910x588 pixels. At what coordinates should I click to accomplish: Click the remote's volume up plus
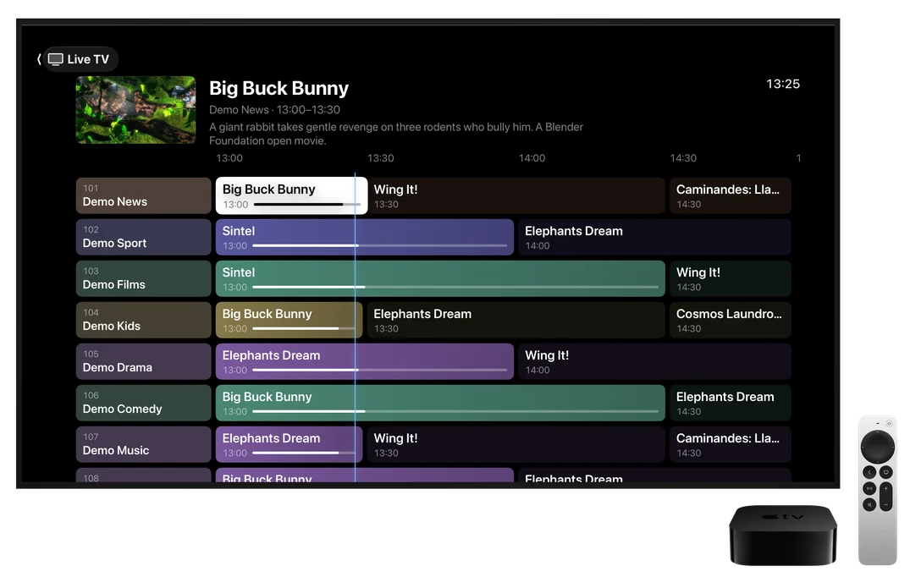(886, 489)
